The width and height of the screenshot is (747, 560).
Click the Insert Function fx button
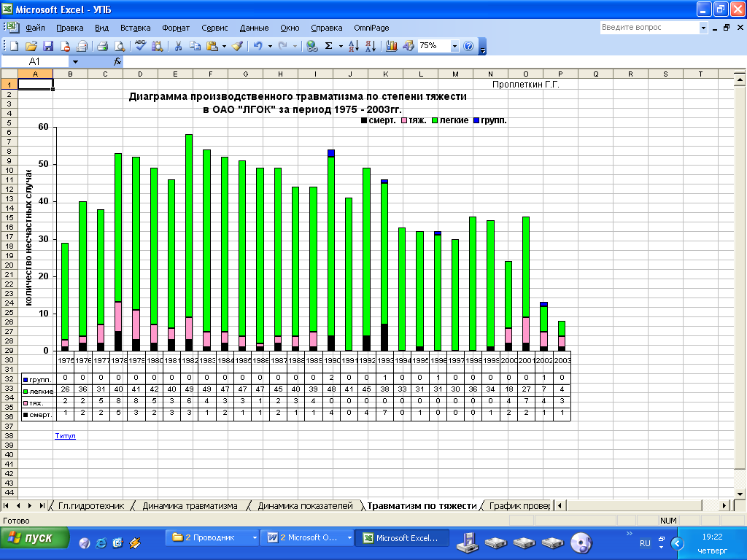(117, 62)
